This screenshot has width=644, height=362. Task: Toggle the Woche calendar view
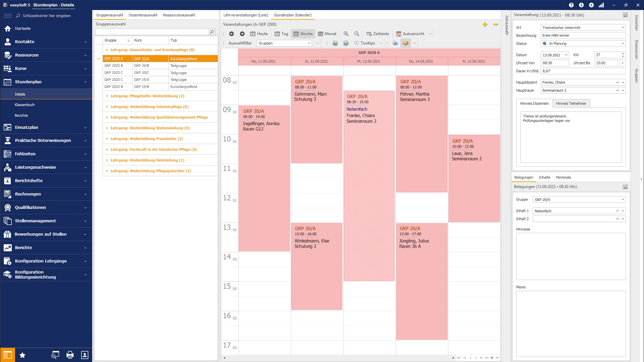coord(303,34)
